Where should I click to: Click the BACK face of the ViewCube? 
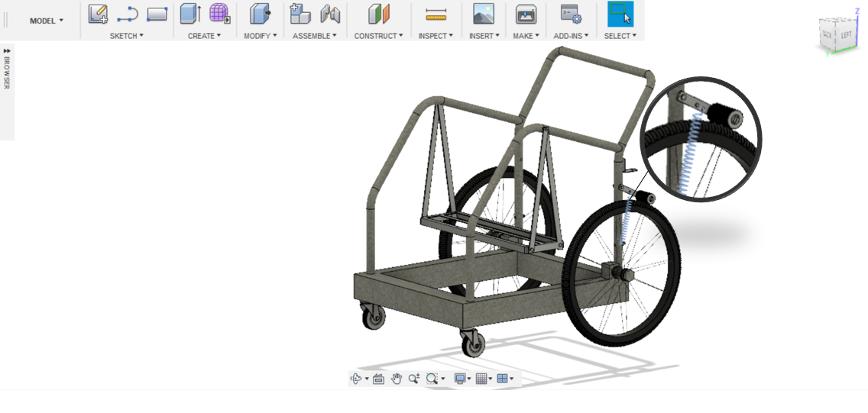[x=827, y=34]
